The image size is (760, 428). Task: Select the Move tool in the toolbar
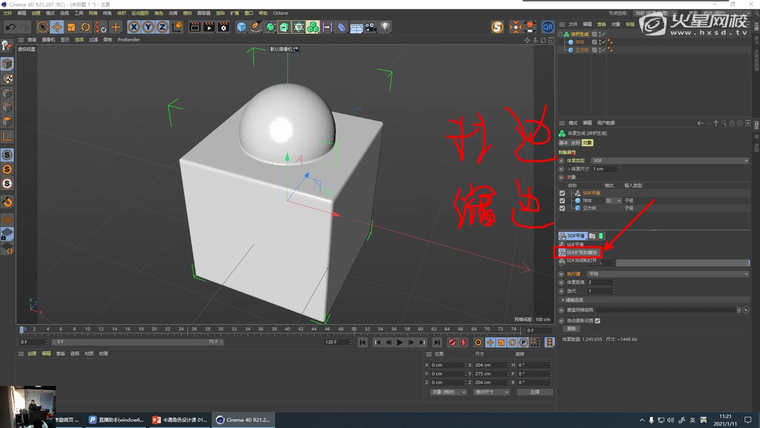click(x=57, y=26)
